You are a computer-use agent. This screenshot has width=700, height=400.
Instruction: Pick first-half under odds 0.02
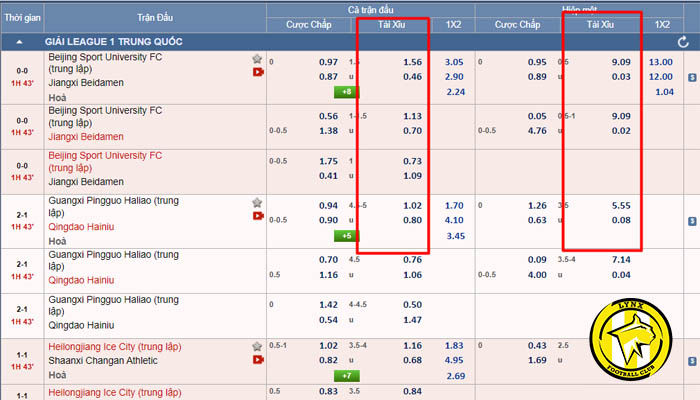(621, 131)
